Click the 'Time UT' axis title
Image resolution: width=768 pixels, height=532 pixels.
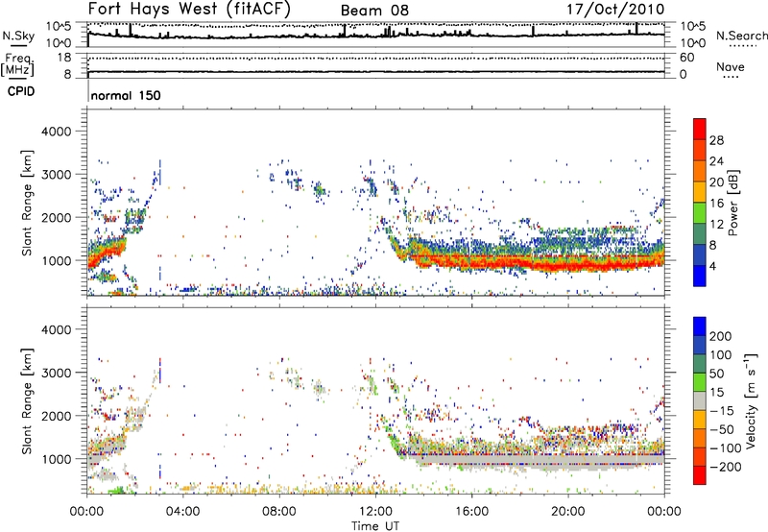tap(375, 526)
